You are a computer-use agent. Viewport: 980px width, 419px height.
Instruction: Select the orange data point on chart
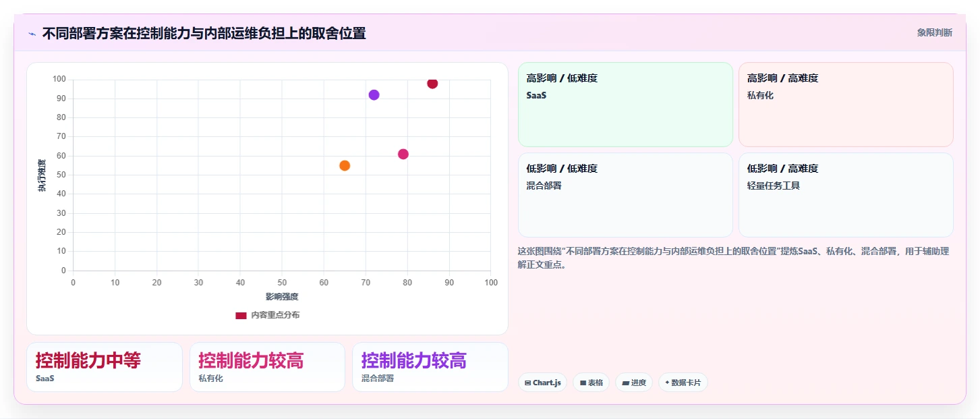click(x=345, y=166)
